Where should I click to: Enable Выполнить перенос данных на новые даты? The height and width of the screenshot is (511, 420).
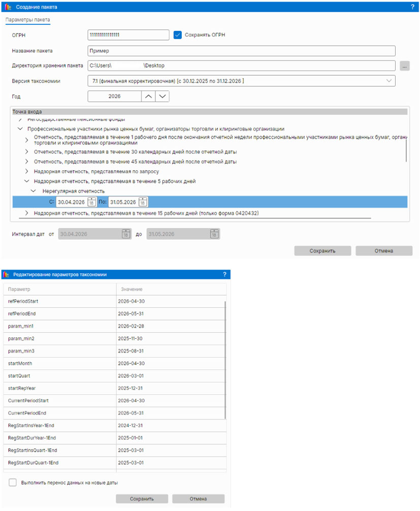13,483
